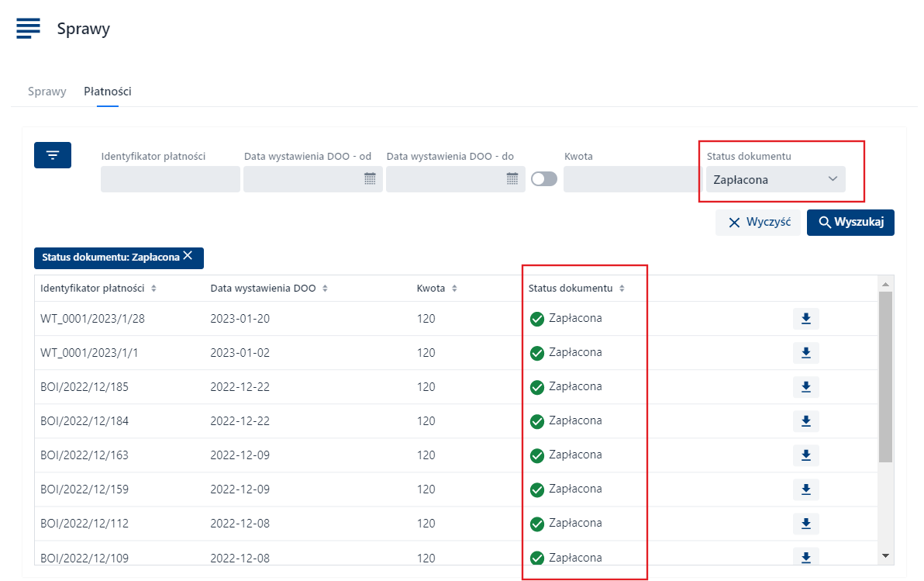Open calendar for Data wystawienia DOO - do

point(512,179)
